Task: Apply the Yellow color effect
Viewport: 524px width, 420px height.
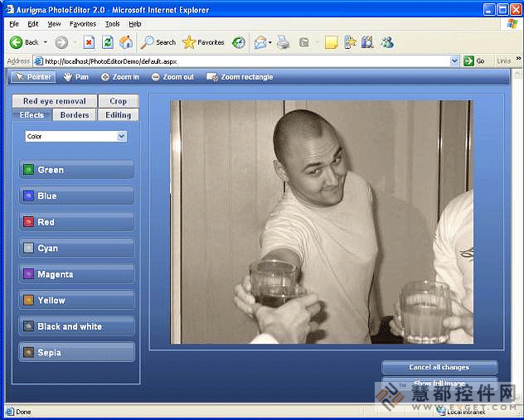Action: pyautogui.click(x=76, y=300)
